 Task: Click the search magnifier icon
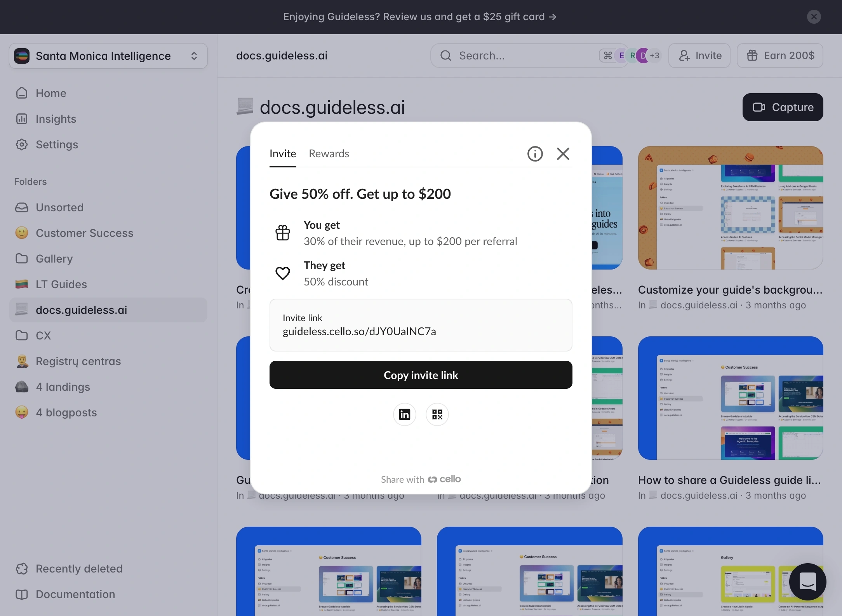coord(446,56)
